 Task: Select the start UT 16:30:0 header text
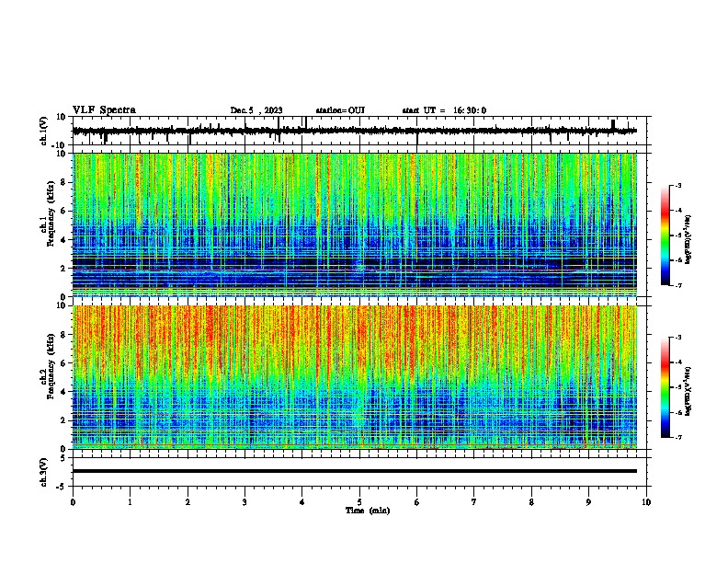pos(444,110)
